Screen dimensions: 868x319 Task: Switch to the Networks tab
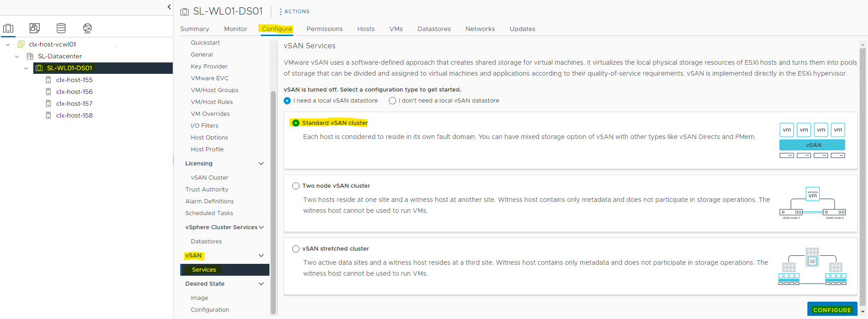[x=480, y=29]
